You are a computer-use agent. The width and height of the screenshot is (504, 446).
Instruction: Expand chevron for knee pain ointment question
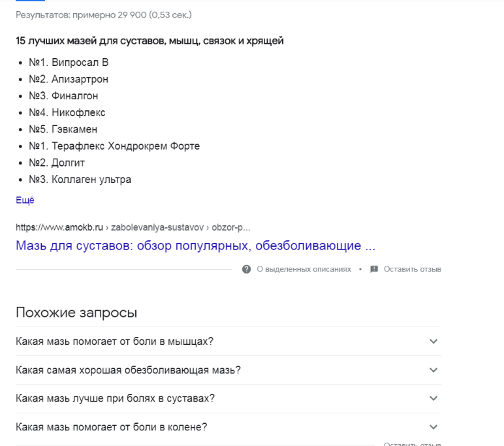(433, 427)
